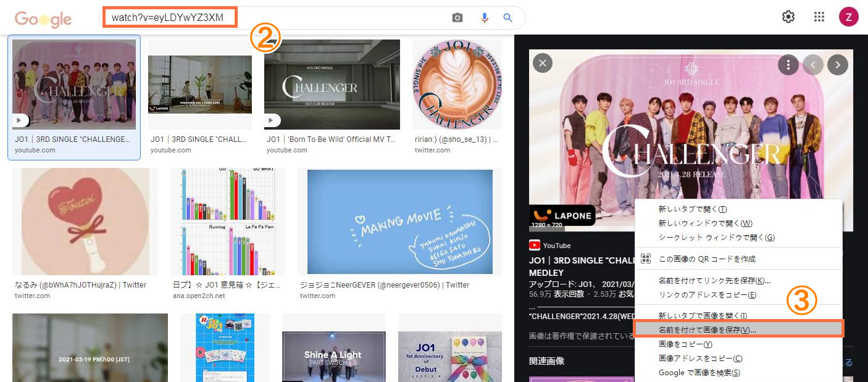Viewport: 868px width, 382px height.
Task: Choose 名前を付けてリンク先を保存
Action: (x=738, y=281)
